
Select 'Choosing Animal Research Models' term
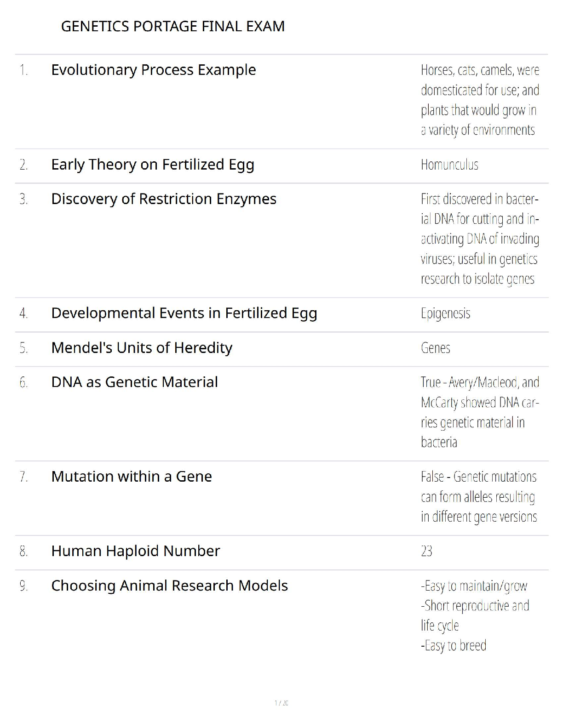click(169, 586)
